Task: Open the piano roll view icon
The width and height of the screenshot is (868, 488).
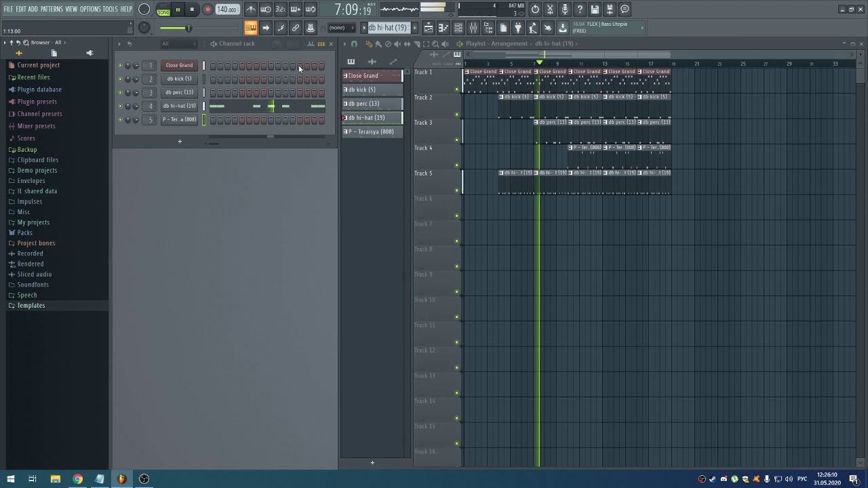Action: [x=443, y=28]
